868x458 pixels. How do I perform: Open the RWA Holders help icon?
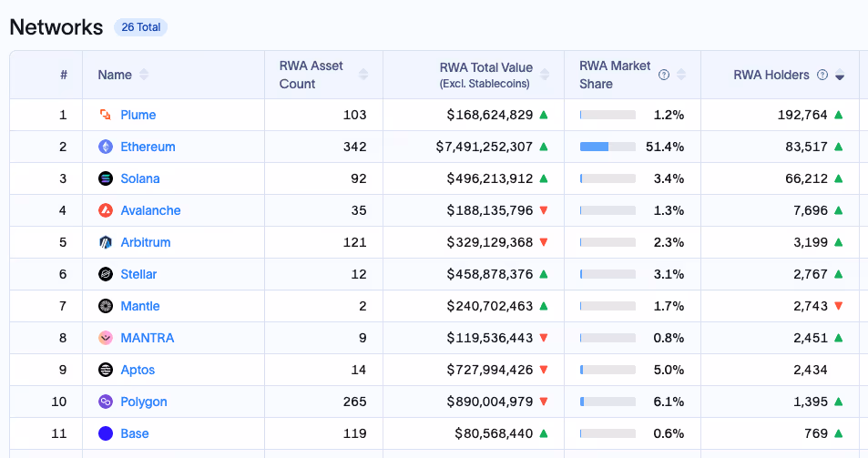point(822,75)
